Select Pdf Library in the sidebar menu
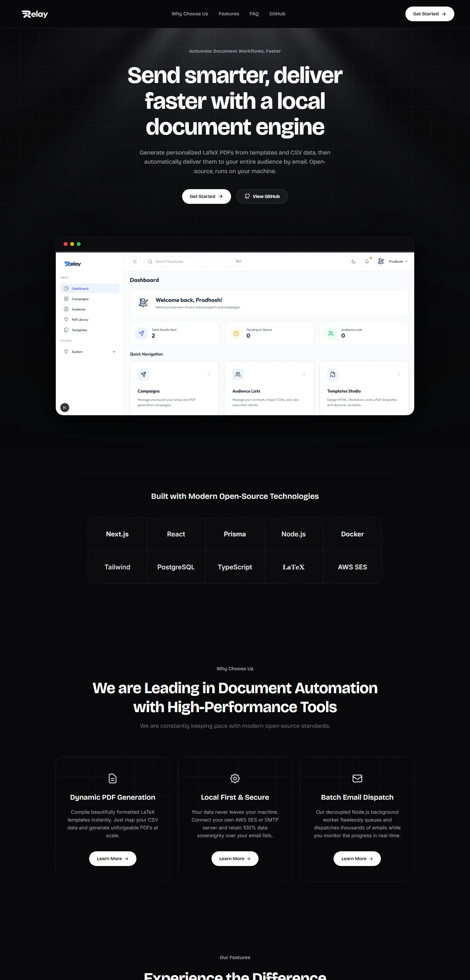 [90, 319]
